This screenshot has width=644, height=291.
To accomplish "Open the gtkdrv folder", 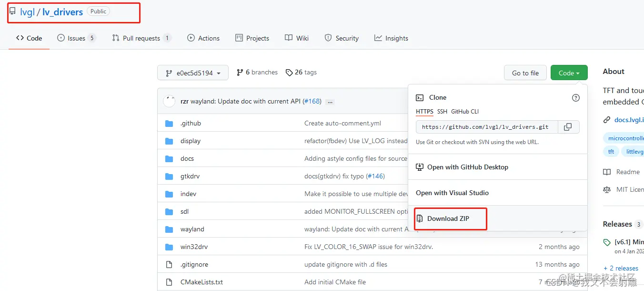I will [190, 176].
